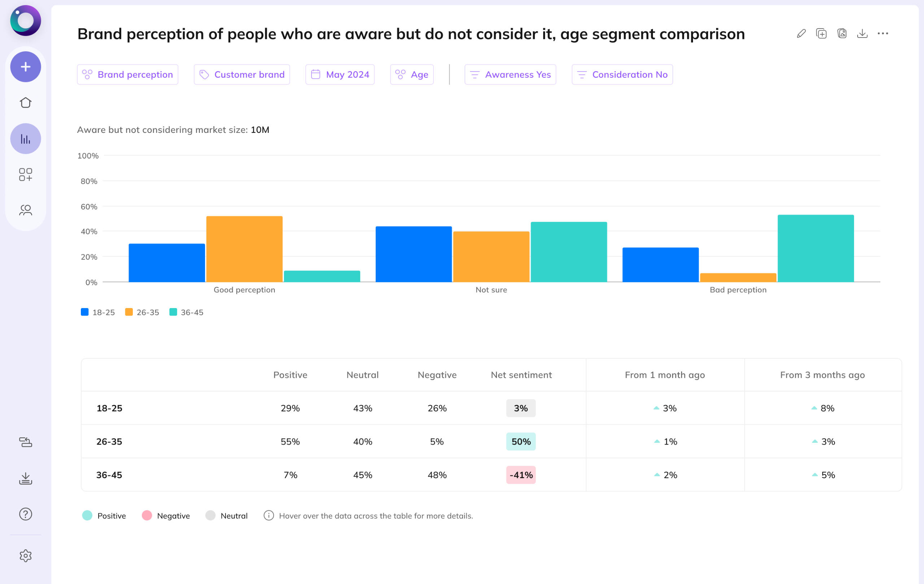Click the pencil edit icon near title
The height and width of the screenshot is (584, 924).
(x=801, y=34)
